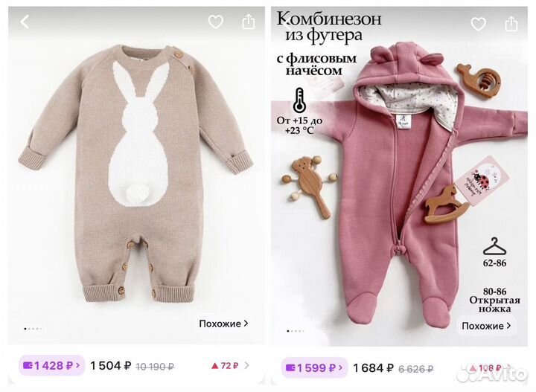Click the crossed-out 10 190 ₽ old price
536x392 pixels.
pyautogui.click(x=156, y=366)
